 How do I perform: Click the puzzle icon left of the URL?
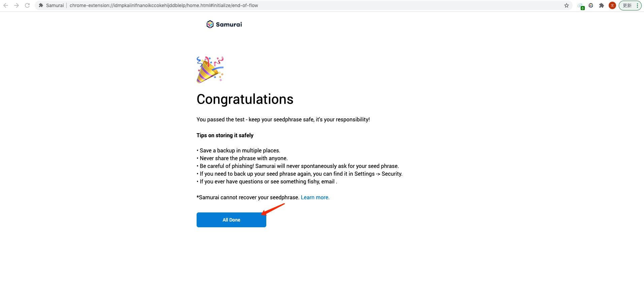pos(41,5)
